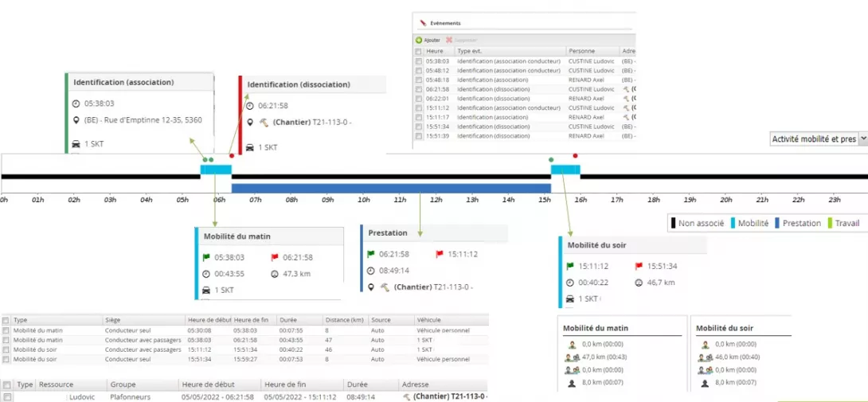Click the location pin beside Rue d'Emptinne

pyautogui.click(x=76, y=120)
